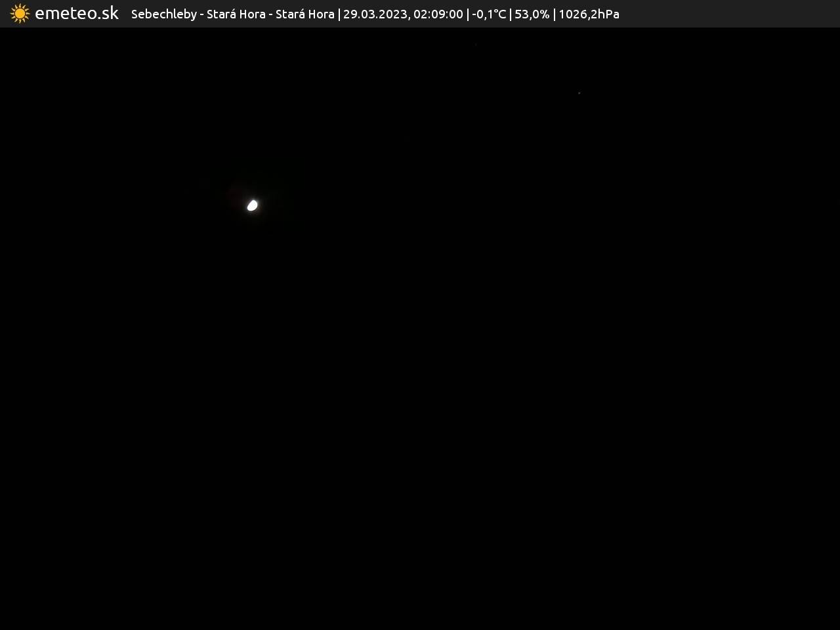Click the second "Stará Hora" before the date

[x=304, y=14]
